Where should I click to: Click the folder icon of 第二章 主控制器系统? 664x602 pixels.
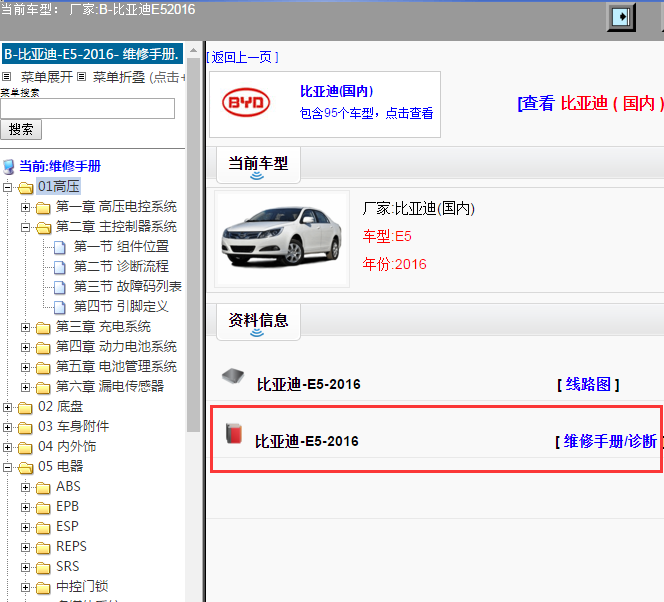[43, 227]
